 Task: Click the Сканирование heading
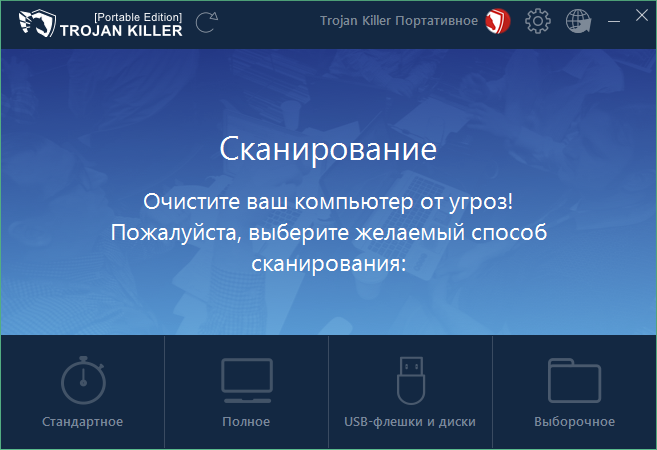coord(328,149)
